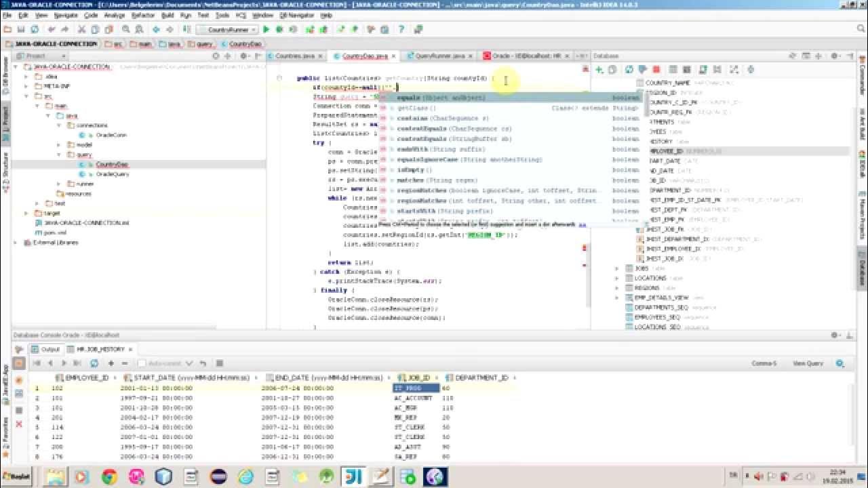Image resolution: width=868 pixels, height=488 pixels.
Task: Open the Ant Build side tool window
Action: coord(862,124)
